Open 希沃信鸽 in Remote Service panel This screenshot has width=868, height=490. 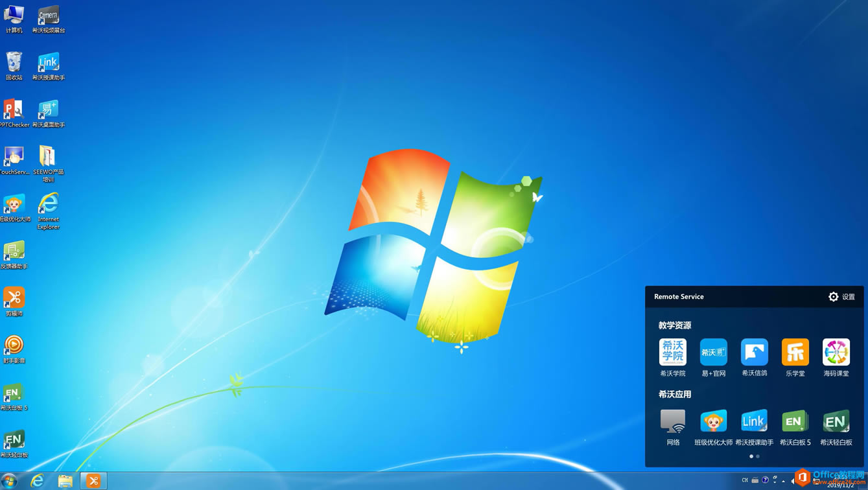(x=755, y=357)
